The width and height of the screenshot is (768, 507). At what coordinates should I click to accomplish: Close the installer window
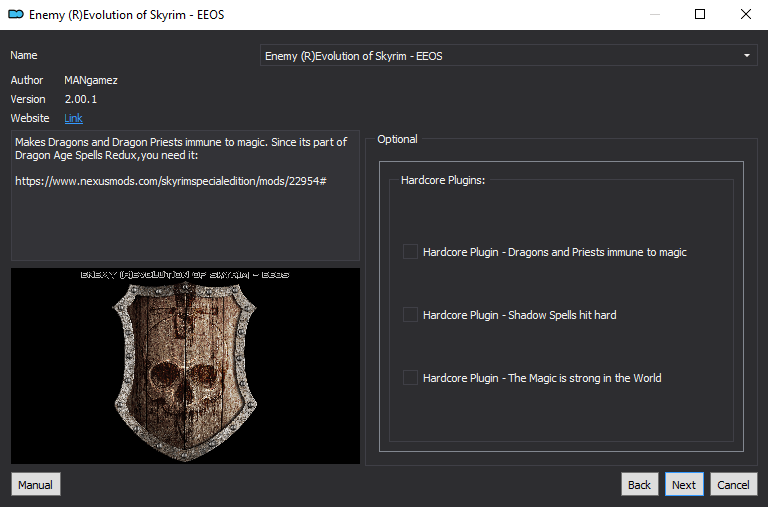(x=745, y=14)
